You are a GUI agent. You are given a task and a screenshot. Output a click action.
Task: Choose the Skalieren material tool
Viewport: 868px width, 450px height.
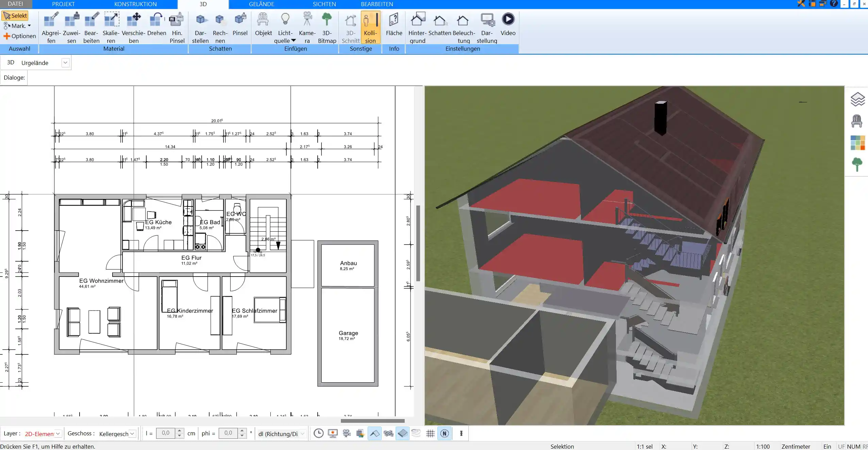pyautogui.click(x=111, y=28)
